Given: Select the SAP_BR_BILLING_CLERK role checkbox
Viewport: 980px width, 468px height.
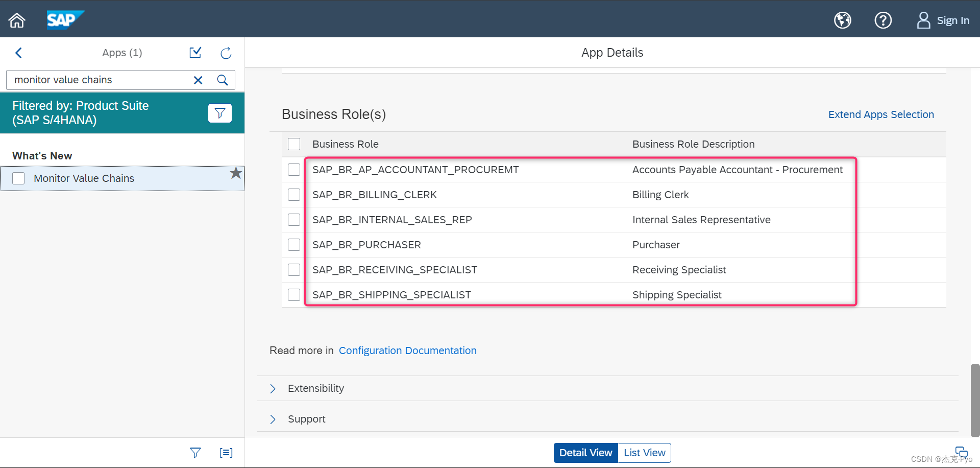Looking at the screenshot, I should click(x=294, y=195).
